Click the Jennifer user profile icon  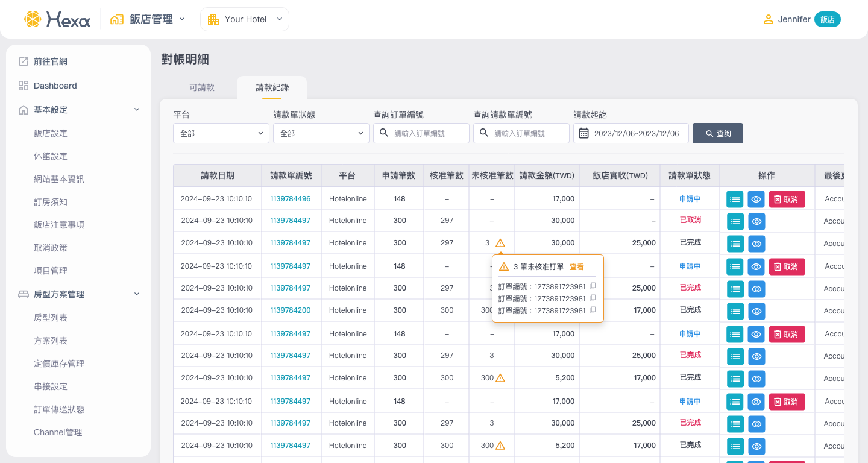(x=768, y=19)
